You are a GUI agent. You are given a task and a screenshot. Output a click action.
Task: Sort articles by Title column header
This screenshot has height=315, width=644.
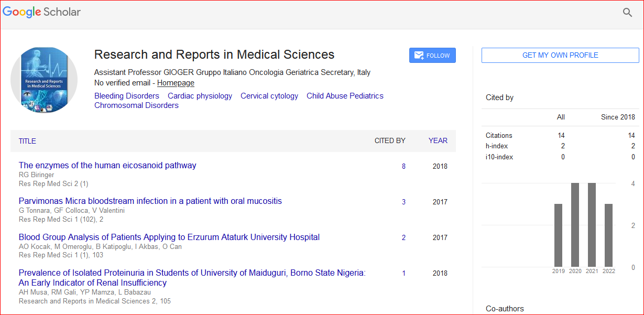(x=27, y=141)
